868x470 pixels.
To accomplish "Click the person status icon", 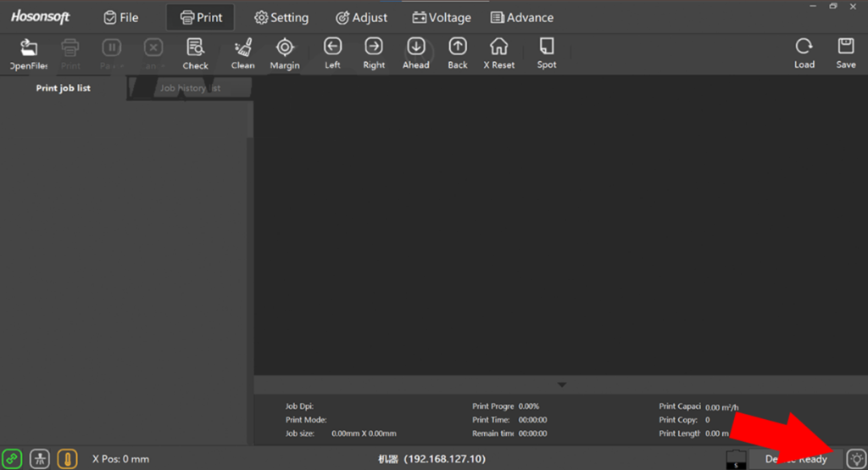I will (x=39, y=459).
